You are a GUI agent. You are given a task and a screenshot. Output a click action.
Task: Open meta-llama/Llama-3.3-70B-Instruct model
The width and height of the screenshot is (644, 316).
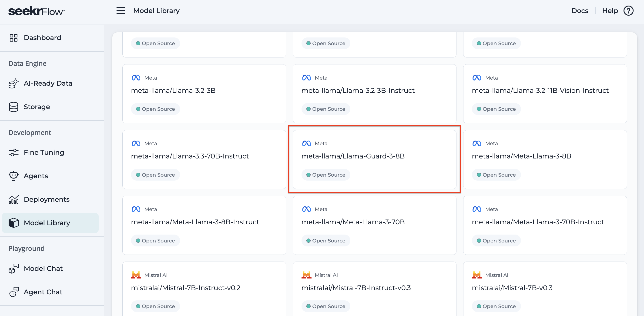(204, 159)
